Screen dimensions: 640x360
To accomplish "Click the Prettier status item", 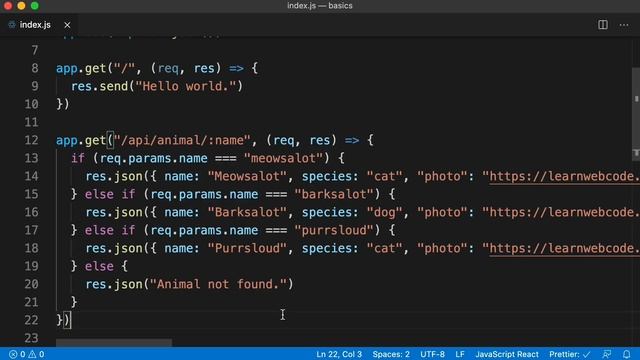I will click(x=570, y=354).
